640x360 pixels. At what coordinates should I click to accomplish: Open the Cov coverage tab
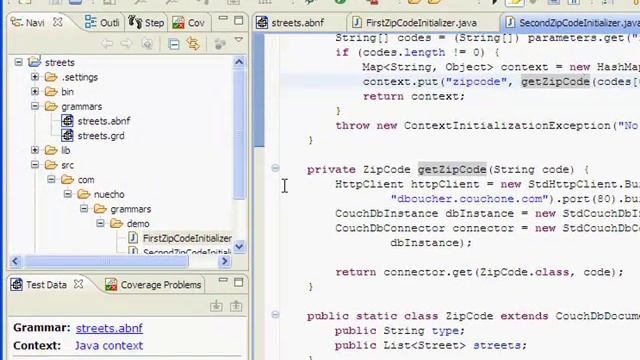188,22
